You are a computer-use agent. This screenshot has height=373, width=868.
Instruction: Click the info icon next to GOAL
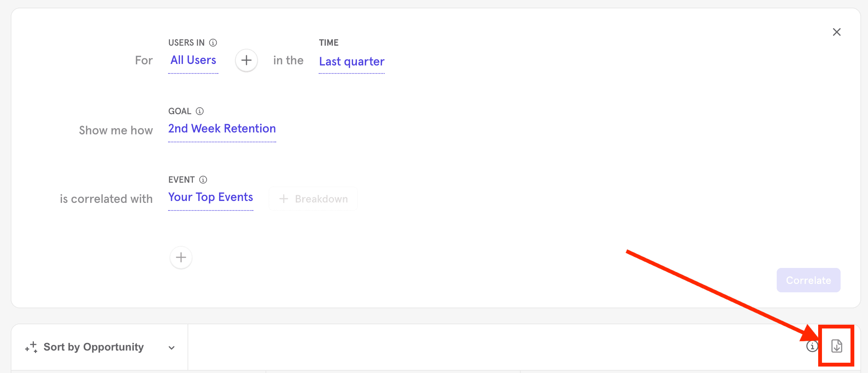[x=200, y=111]
